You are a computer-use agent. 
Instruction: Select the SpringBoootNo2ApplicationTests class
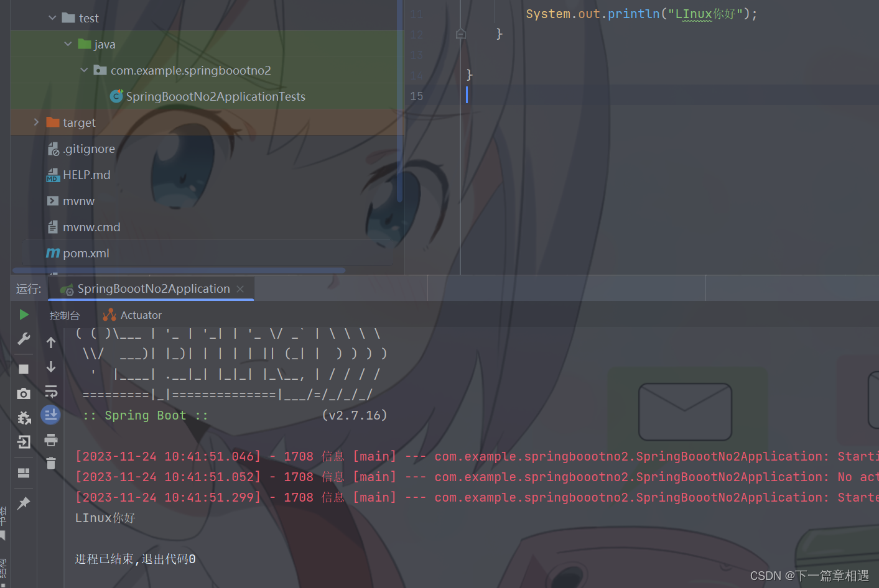click(x=215, y=96)
